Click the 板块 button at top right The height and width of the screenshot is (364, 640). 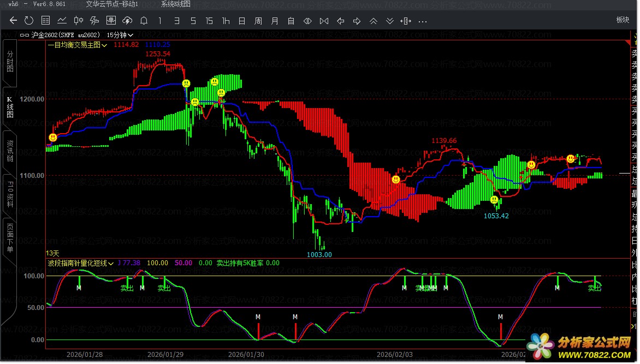(x=623, y=20)
